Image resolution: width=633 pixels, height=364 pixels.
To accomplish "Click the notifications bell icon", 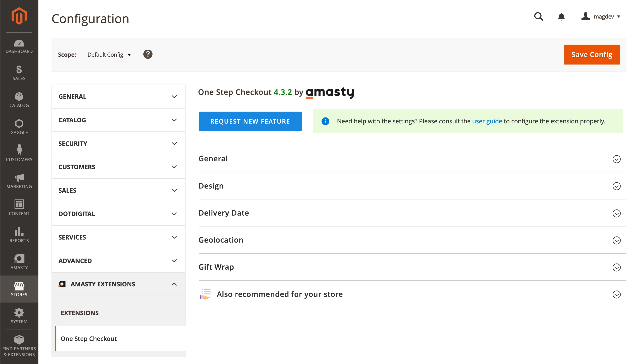I will 561,17.
